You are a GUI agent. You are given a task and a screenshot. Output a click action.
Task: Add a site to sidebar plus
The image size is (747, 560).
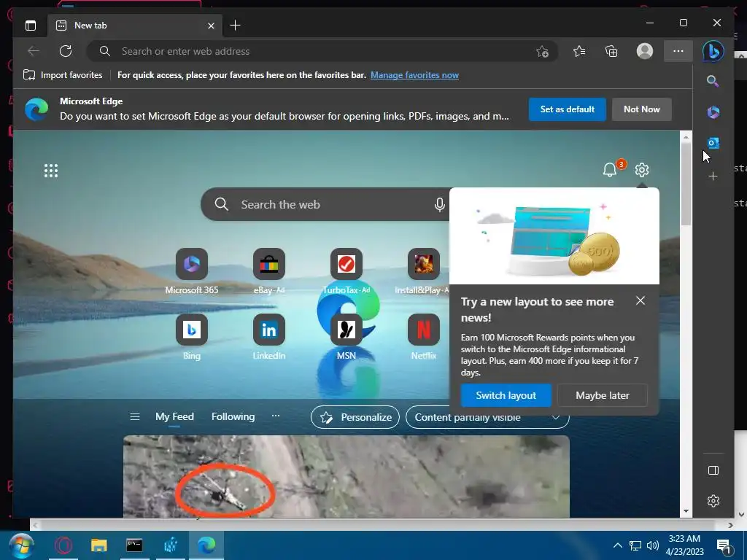(713, 176)
